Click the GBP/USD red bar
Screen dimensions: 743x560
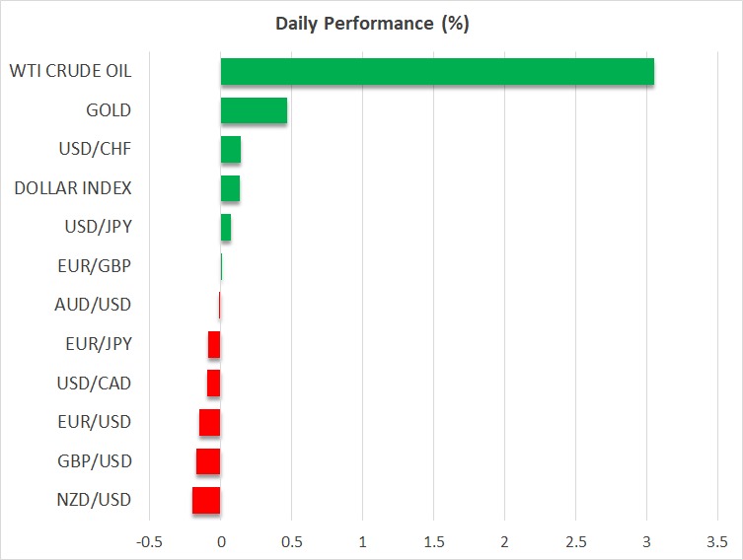(x=208, y=461)
